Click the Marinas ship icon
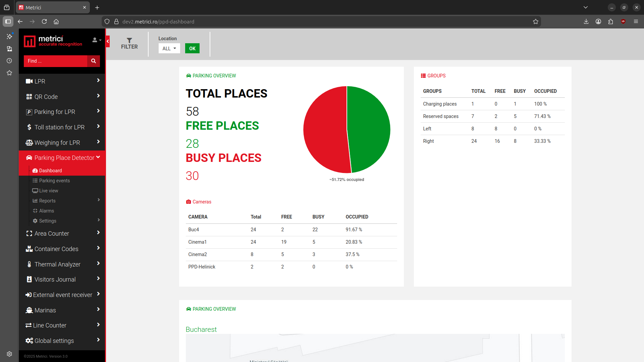The width and height of the screenshot is (644, 362). tap(29, 310)
